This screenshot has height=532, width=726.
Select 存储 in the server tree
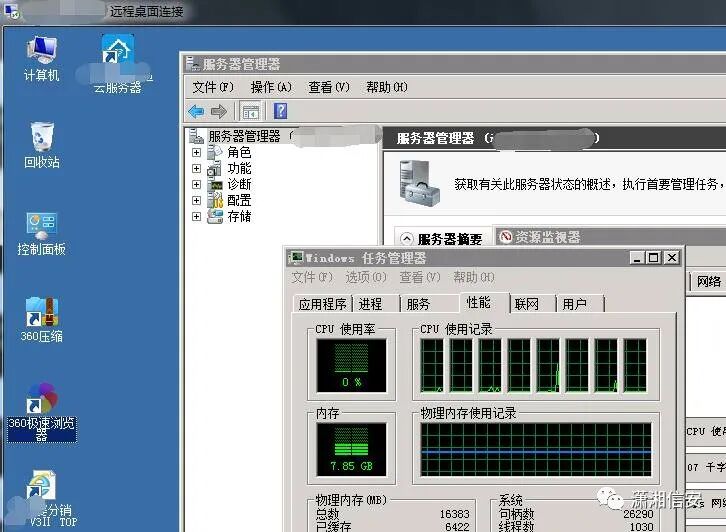pos(239,216)
